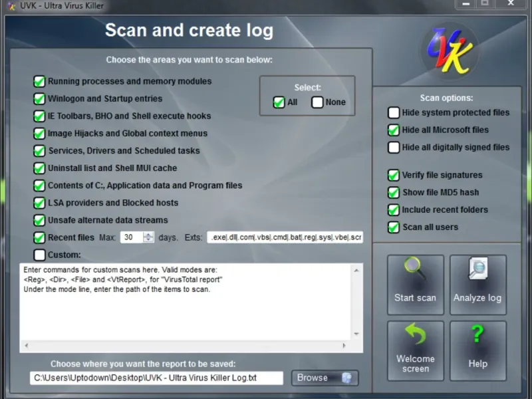Toggle IE Toolbars, BHO and Shell hooks
This screenshot has width=532, height=399.
pyautogui.click(x=39, y=116)
